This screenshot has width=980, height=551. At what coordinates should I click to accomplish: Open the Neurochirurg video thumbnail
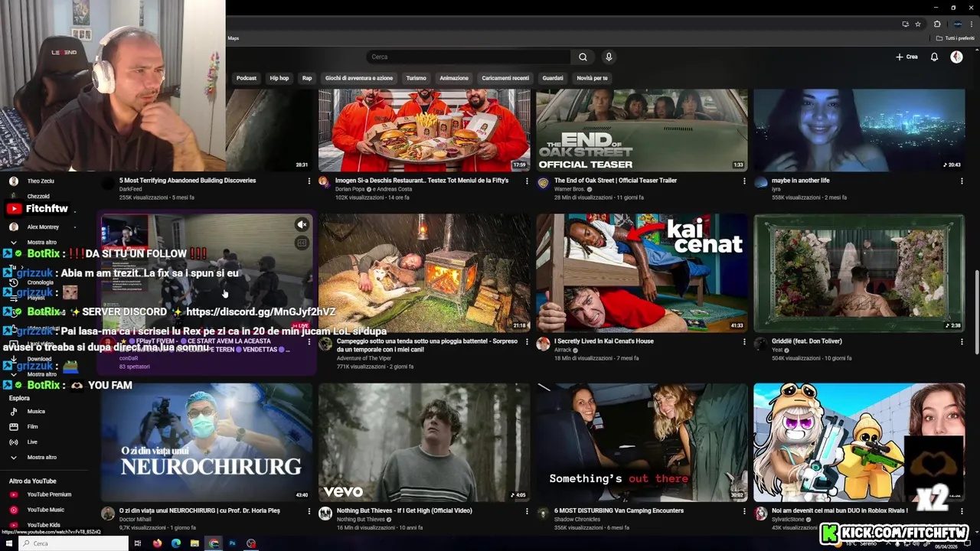click(207, 442)
